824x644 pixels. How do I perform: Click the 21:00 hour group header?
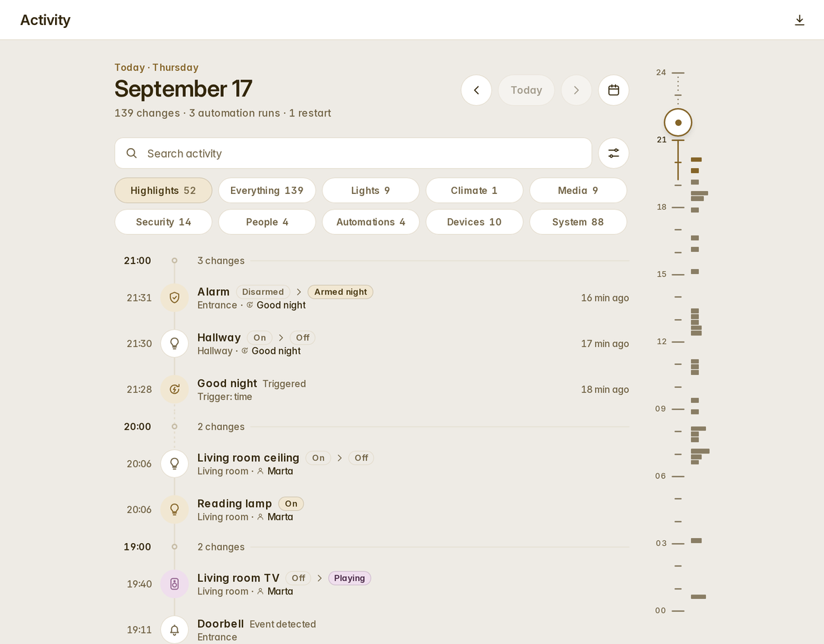(x=372, y=260)
